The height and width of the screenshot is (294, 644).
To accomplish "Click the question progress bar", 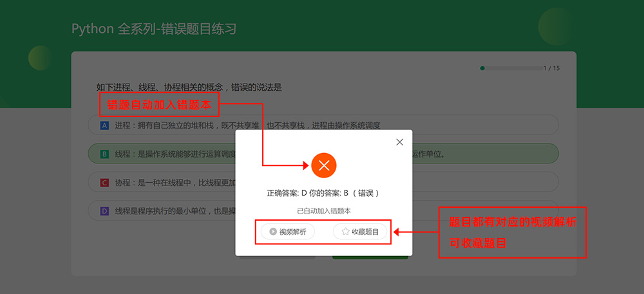I will click(509, 68).
